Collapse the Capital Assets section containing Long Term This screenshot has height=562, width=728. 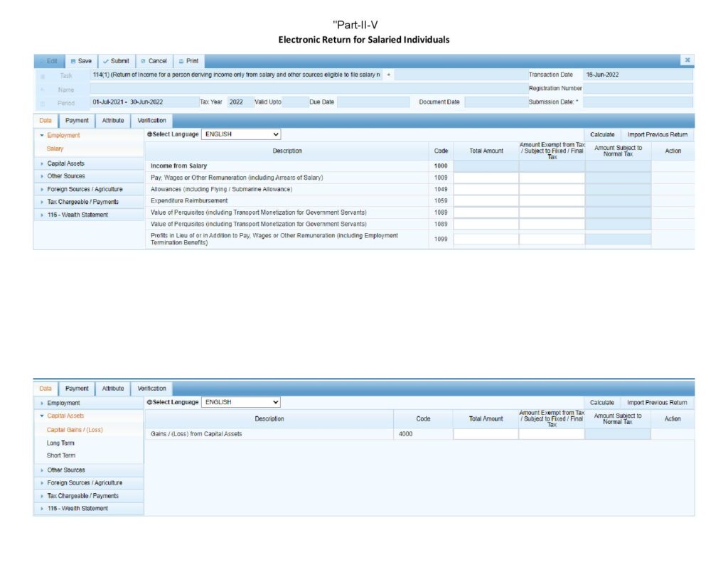pos(65,416)
